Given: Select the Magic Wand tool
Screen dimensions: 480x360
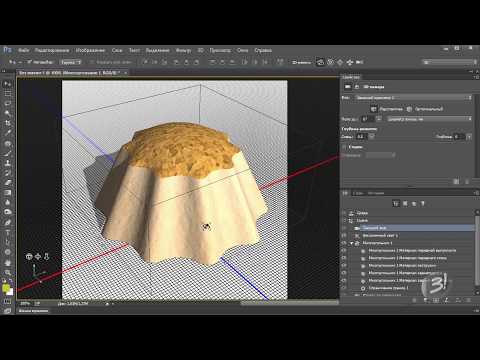Looking at the screenshot, I should pyautogui.click(x=7, y=113).
